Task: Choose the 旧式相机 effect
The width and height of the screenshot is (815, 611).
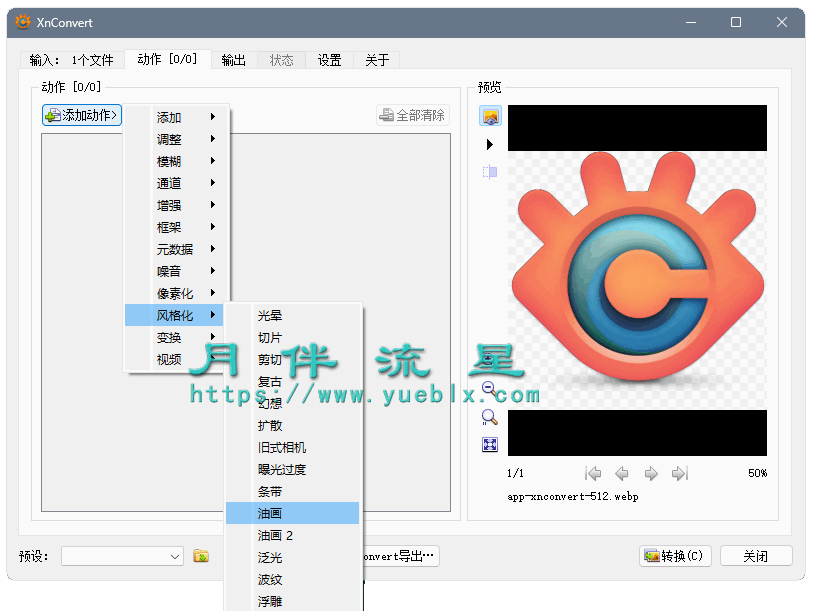Action: pyautogui.click(x=293, y=447)
